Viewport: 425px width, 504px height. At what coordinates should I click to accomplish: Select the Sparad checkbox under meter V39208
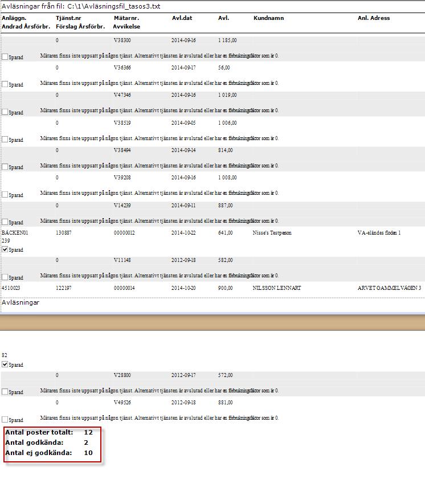(x=5, y=194)
